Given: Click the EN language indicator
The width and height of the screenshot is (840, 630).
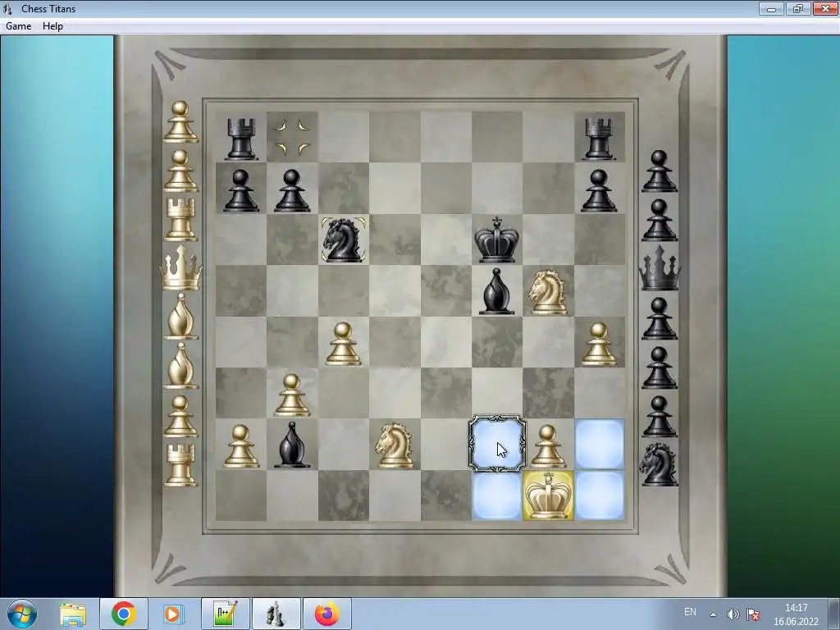Looking at the screenshot, I should [690, 612].
